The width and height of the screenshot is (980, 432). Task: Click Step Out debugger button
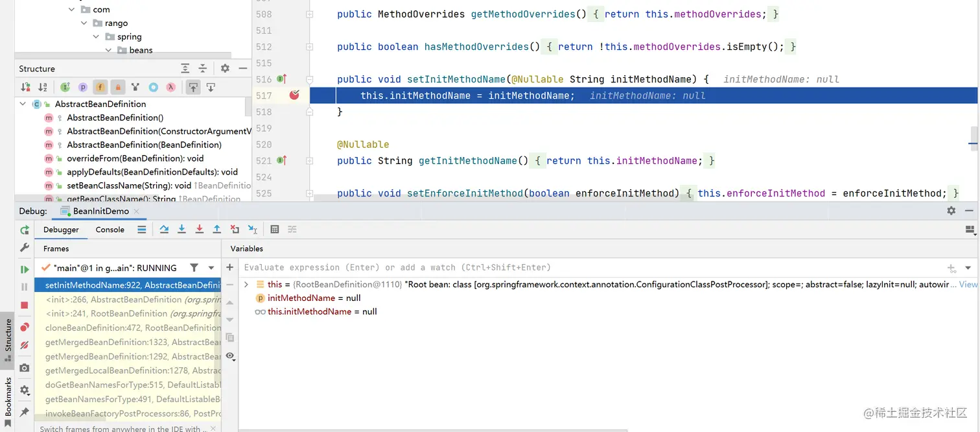216,230
